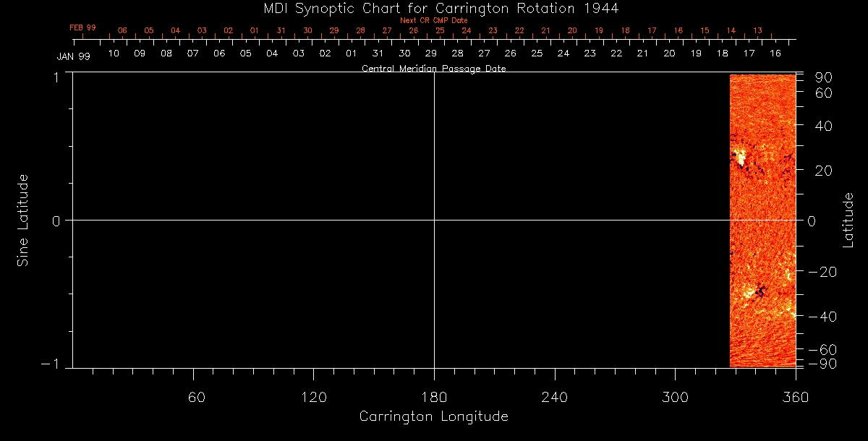Click the "Carrington Longitude" axis title
Viewport: 868px width, 441px height.
click(x=433, y=416)
